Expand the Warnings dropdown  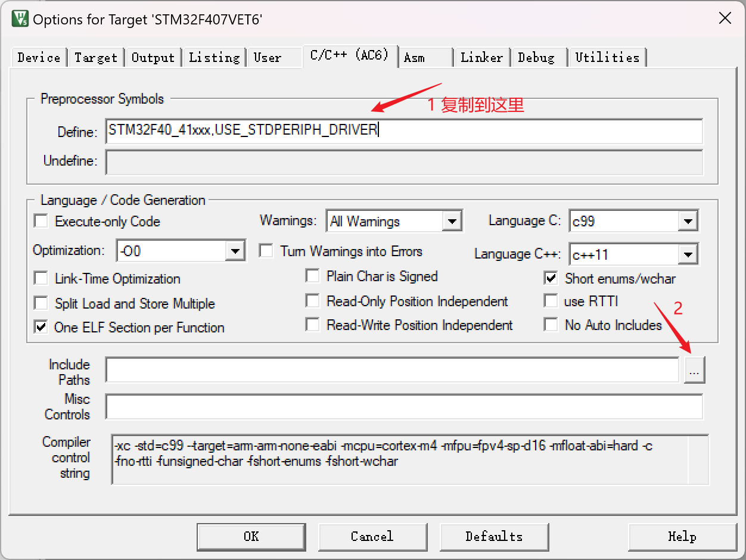tap(394, 221)
